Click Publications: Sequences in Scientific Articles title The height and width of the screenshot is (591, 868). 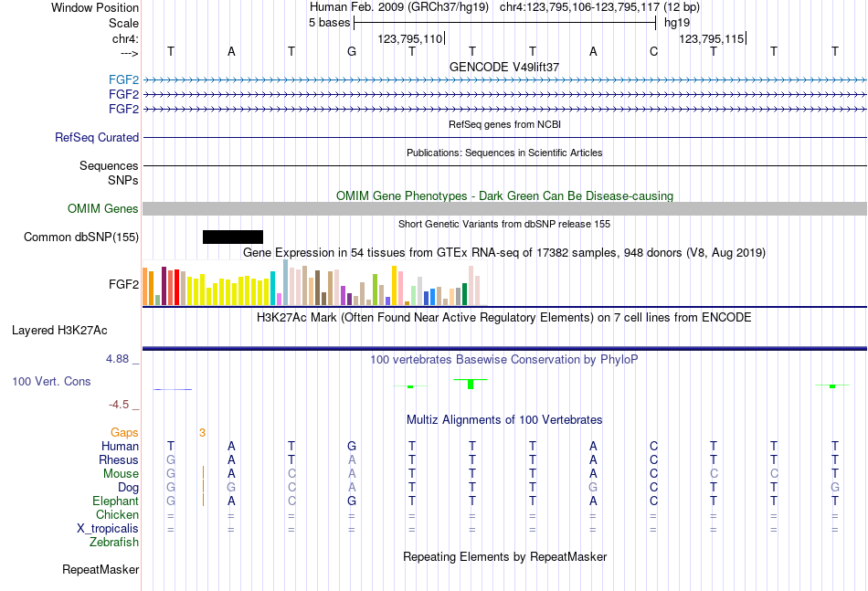[x=504, y=153]
